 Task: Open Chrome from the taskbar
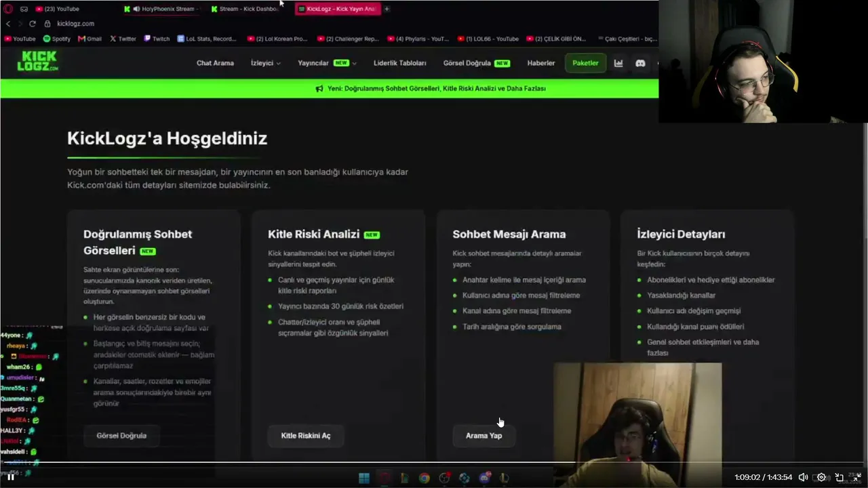click(424, 478)
